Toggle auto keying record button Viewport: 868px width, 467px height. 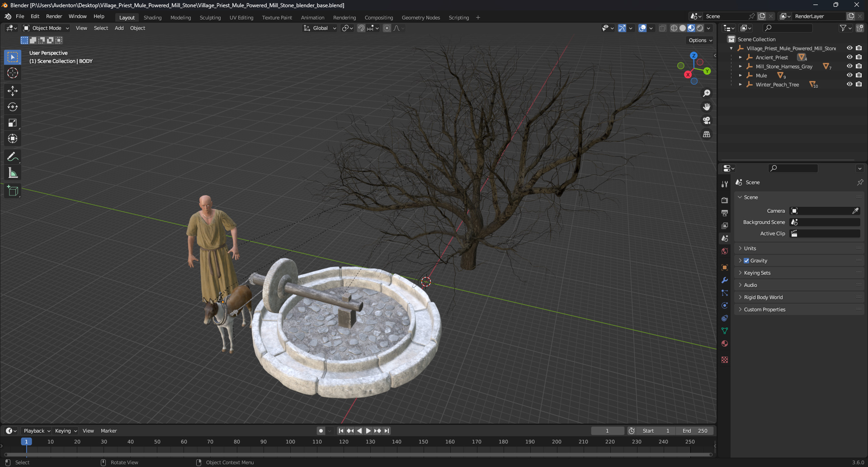click(321, 431)
